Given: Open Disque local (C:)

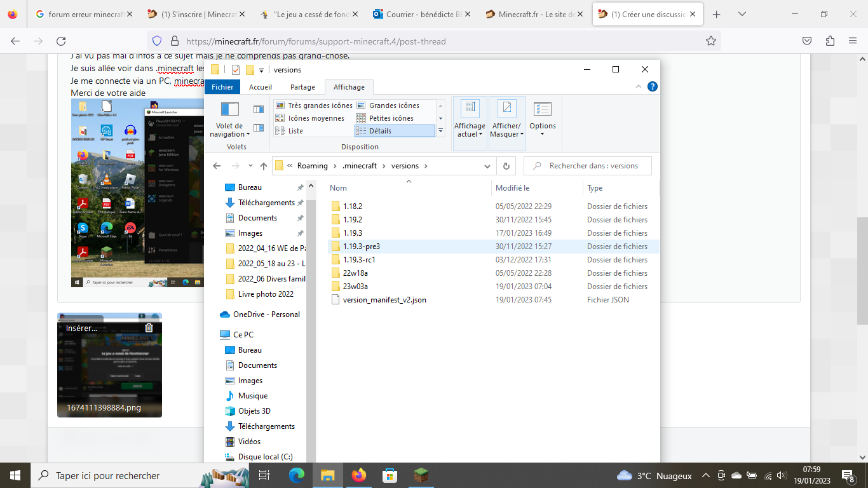Looking at the screenshot, I should pyautogui.click(x=265, y=457).
